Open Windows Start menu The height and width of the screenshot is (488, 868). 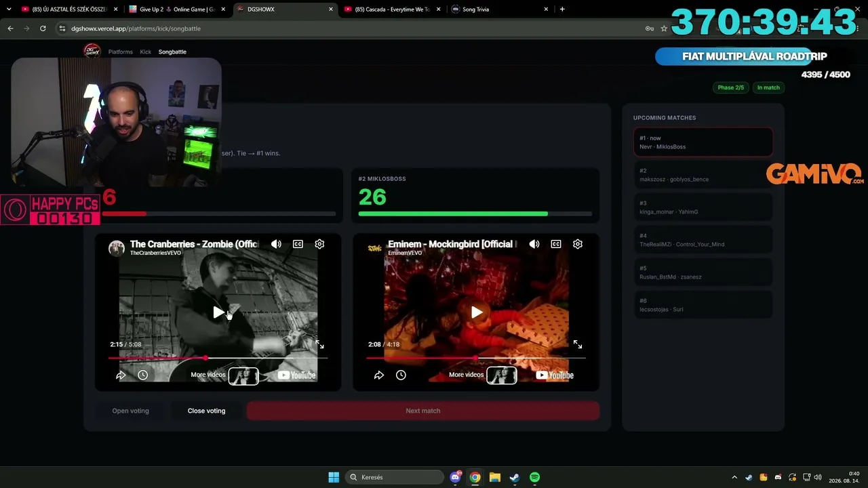point(334,477)
